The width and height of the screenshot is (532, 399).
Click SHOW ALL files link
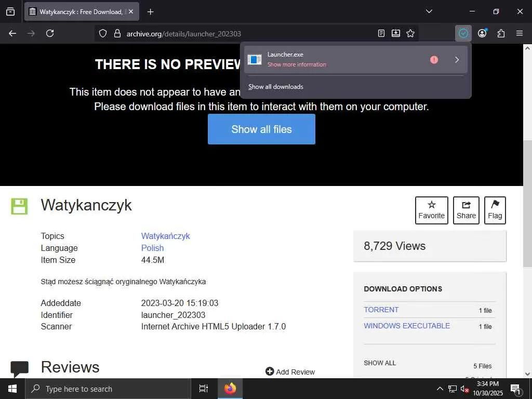pos(380,363)
